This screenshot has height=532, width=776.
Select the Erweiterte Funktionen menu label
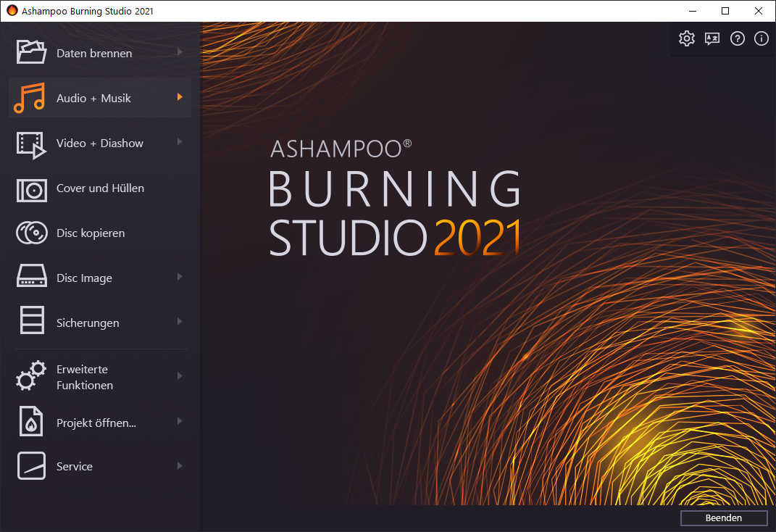coord(85,377)
